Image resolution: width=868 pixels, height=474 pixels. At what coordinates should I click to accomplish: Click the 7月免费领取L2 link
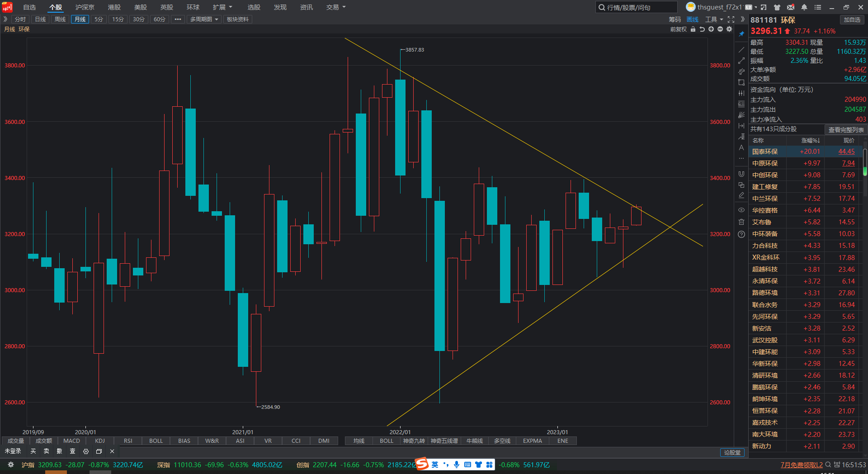tap(802, 465)
